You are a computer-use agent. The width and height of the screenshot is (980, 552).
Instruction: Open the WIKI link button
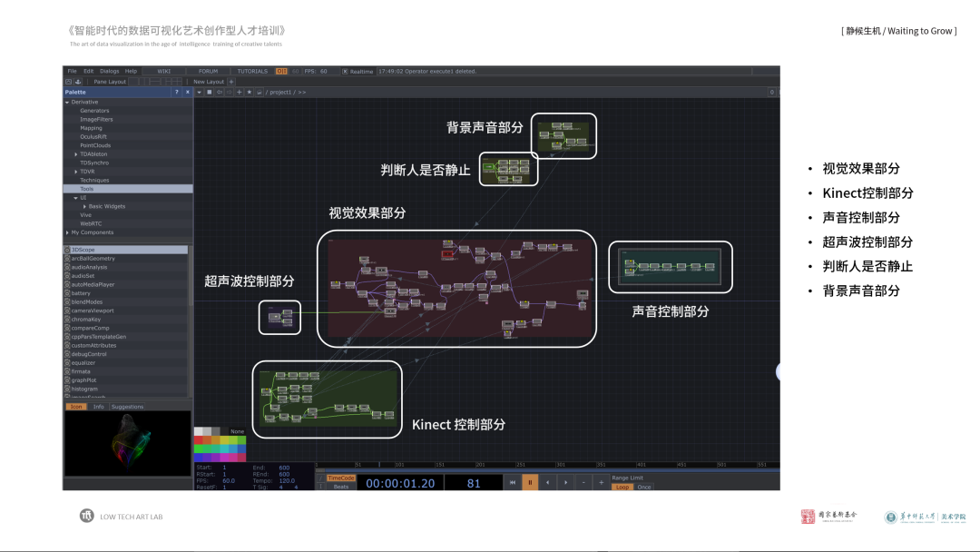163,71
